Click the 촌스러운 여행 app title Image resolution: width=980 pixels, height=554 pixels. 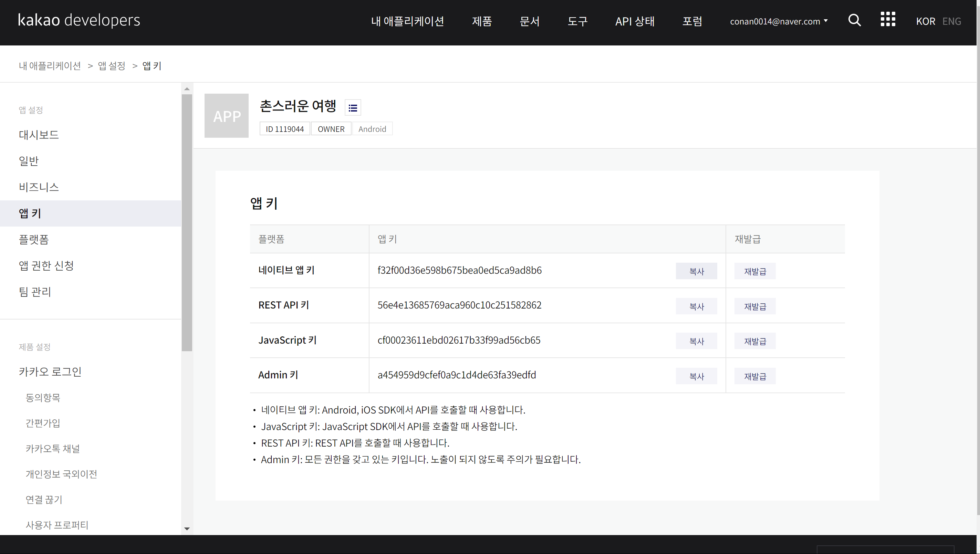click(298, 106)
